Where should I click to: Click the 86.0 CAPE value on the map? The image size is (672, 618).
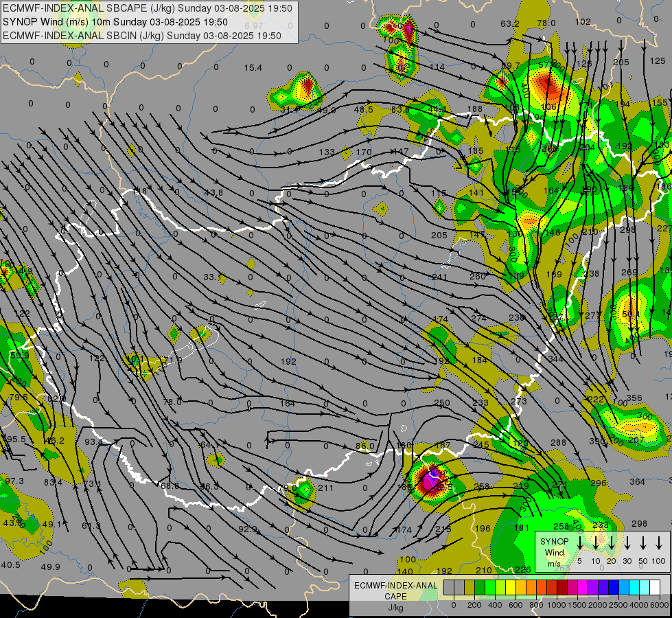click(364, 446)
